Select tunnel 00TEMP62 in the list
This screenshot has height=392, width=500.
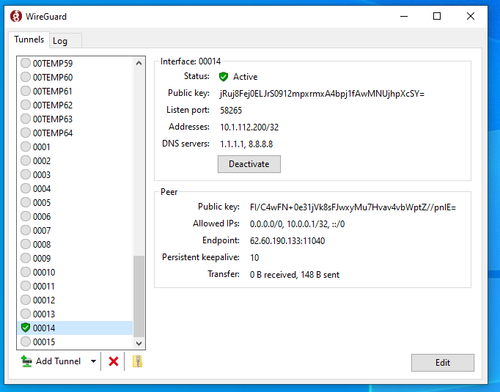pyautogui.click(x=76, y=105)
